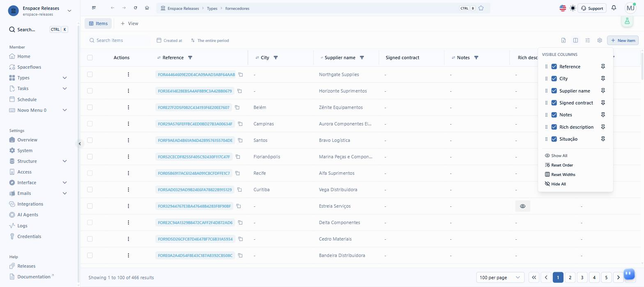Go to page 3 of results
Viewport: 644px width, 287px height.
coord(582,278)
